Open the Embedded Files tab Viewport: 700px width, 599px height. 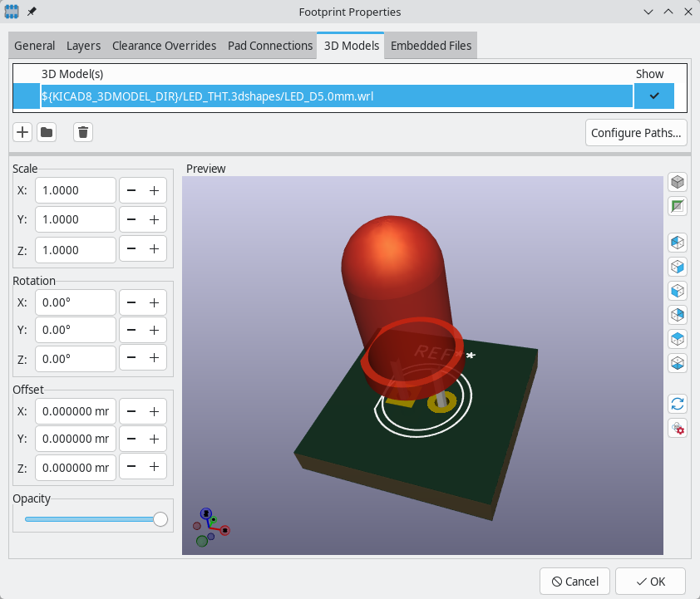pos(431,46)
